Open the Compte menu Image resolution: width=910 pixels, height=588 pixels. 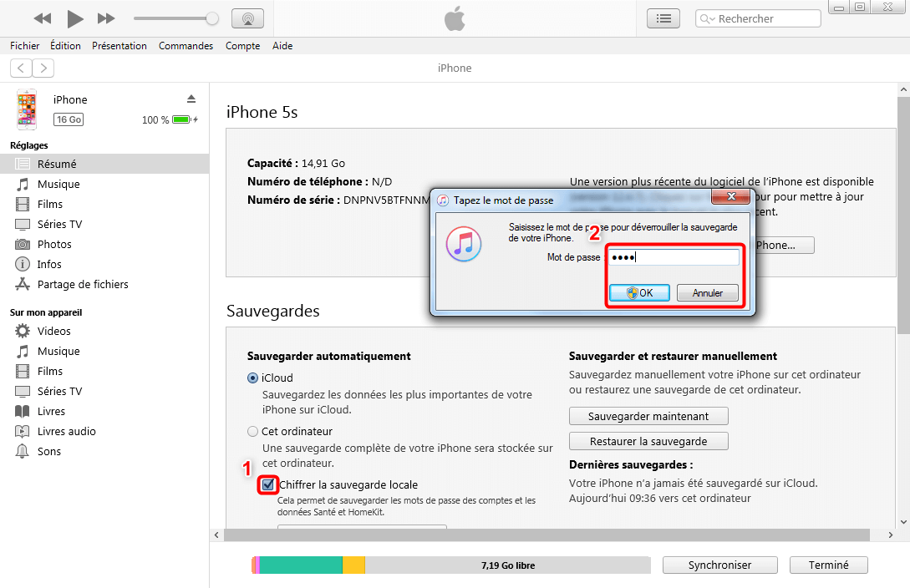click(242, 46)
